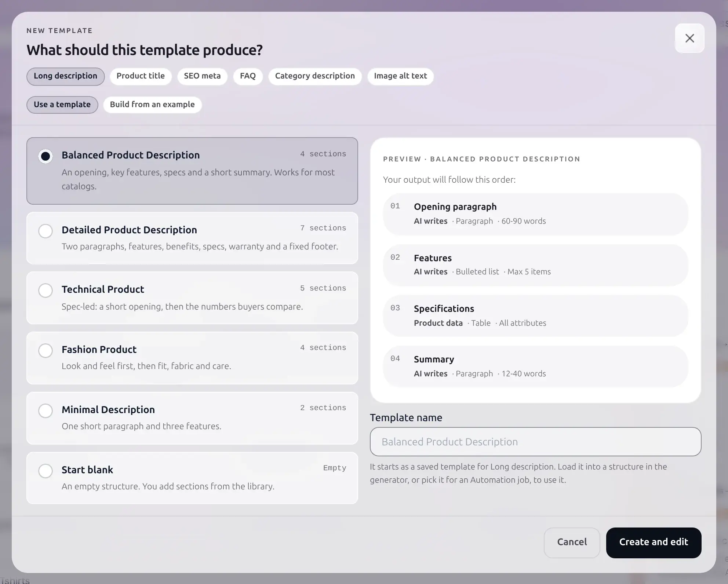This screenshot has height=584, width=728.
Task: Close the New Template dialog with X
Action: tap(689, 38)
